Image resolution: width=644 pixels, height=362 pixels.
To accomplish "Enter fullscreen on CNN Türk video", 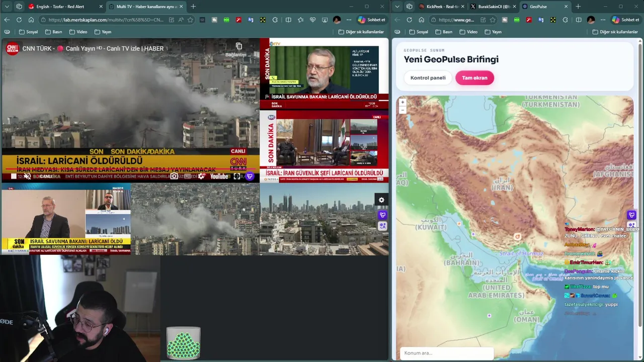I will coord(237,176).
